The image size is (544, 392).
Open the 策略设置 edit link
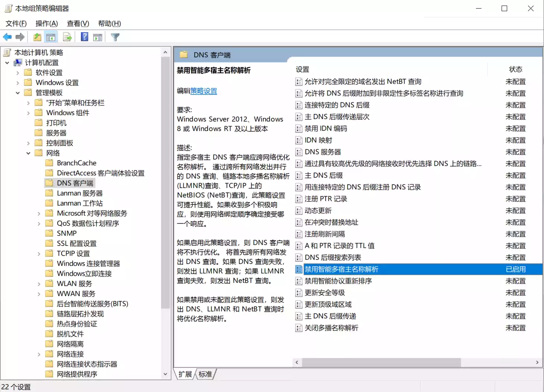click(x=204, y=91)
